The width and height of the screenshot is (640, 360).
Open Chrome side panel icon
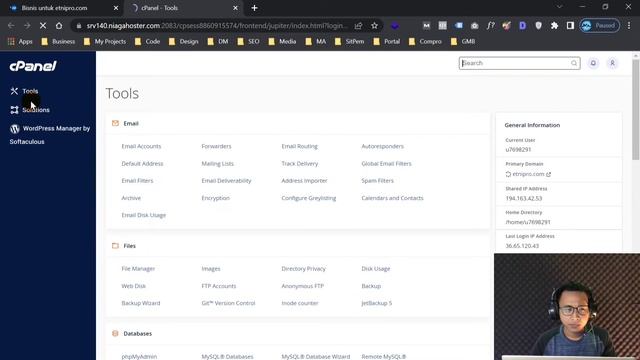pos(570,26)
